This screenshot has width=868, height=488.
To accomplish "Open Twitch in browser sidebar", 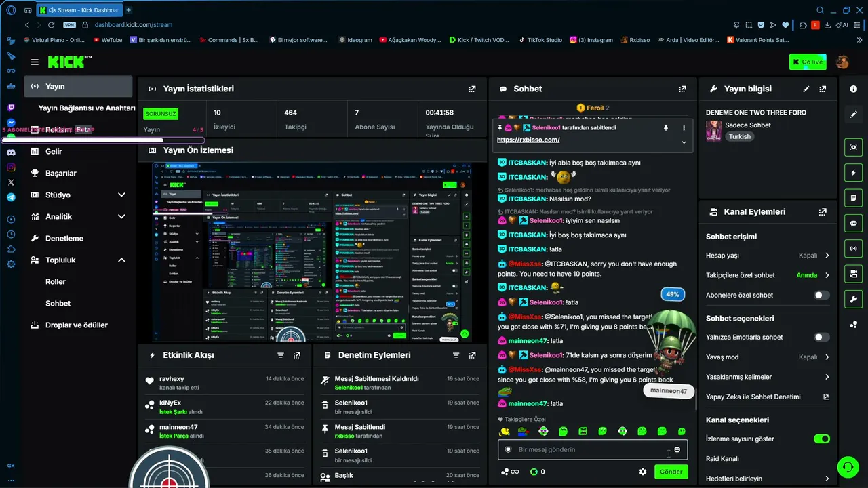I will (11, 108).
